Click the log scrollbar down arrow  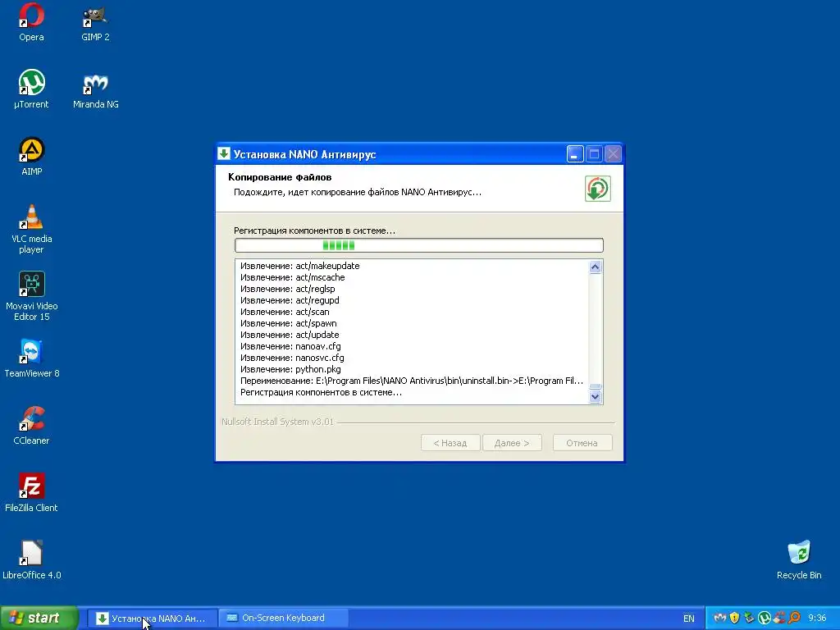click(x=596, y=396)
